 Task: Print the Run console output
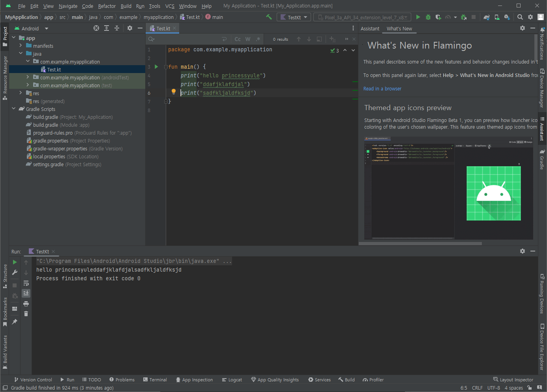pos(26,304)
